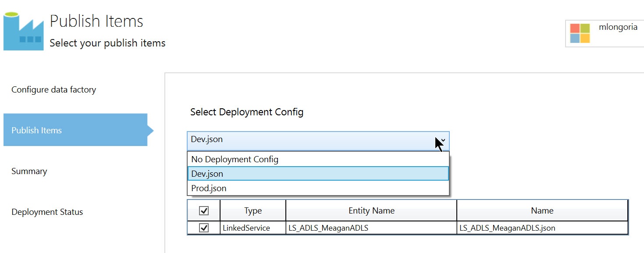Choose Prod.json from the dropdown list
644x253 pixels.
pyautogui.click(x=318, y=188)
